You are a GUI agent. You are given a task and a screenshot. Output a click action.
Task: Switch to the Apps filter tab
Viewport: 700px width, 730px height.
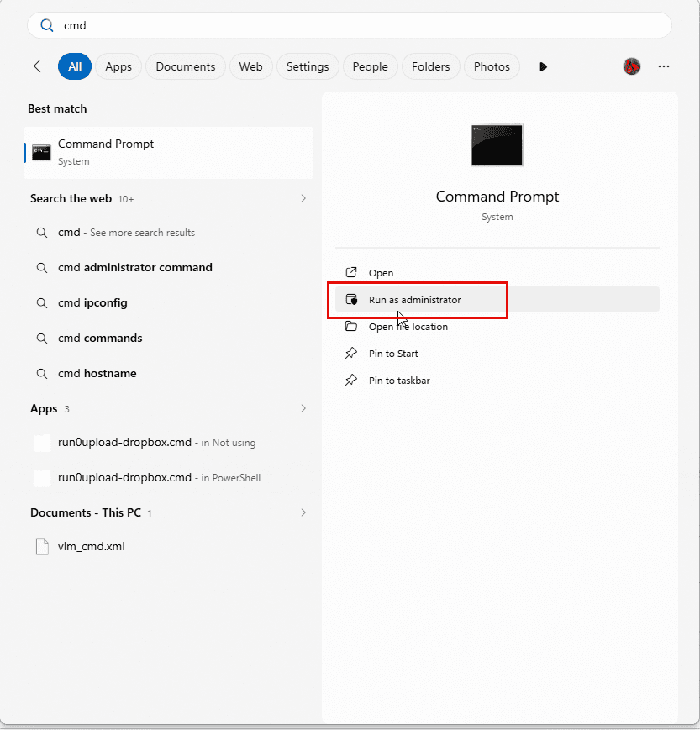(x=118, y=66)
